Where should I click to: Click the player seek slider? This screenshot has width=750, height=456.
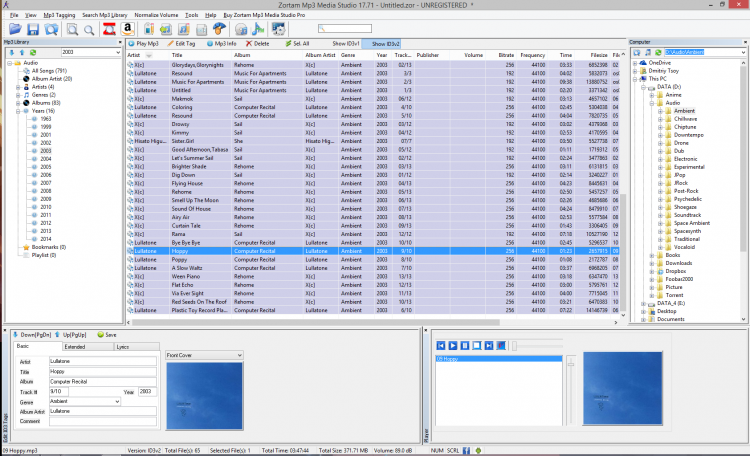[x=537, y=345]
